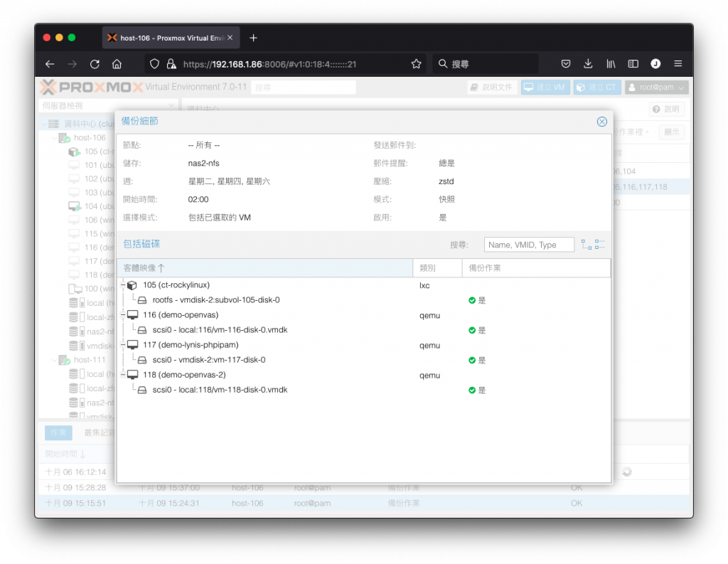This screenshot has width=728, height=564.
Task: Collapse the host-111 tree node
Action: point(55,360)
